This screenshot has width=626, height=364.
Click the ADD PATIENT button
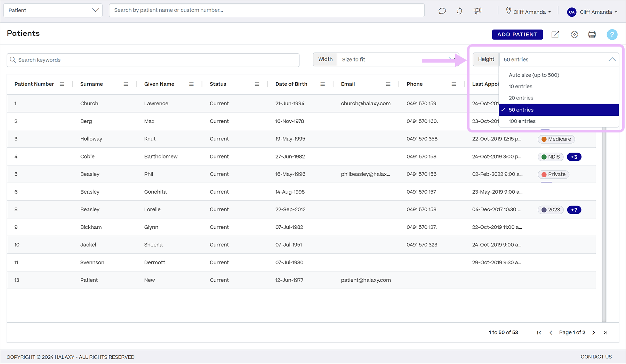517,34
